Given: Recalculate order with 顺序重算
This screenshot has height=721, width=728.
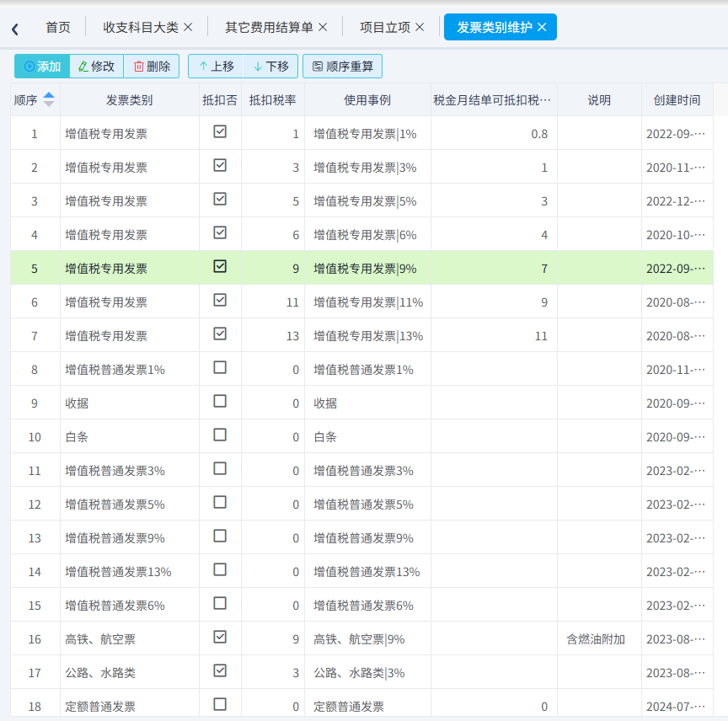Looking at the screenshot, I should point(343,67).
